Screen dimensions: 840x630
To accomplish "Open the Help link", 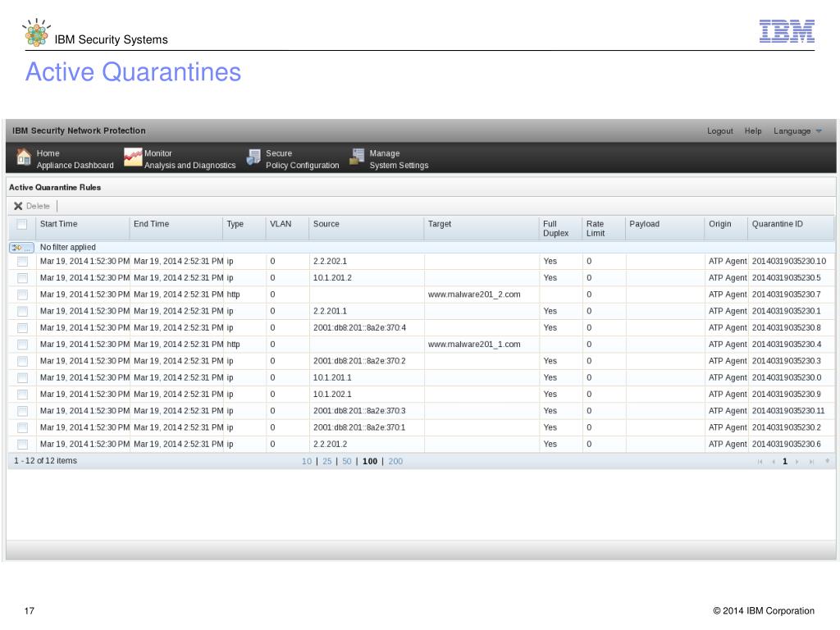I will tap(753, 131).
